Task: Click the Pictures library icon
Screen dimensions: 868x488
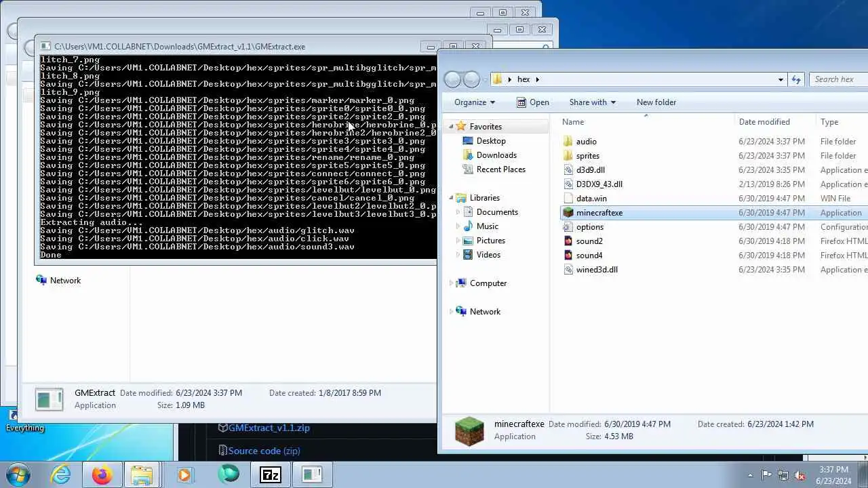Action: [468, 241]
